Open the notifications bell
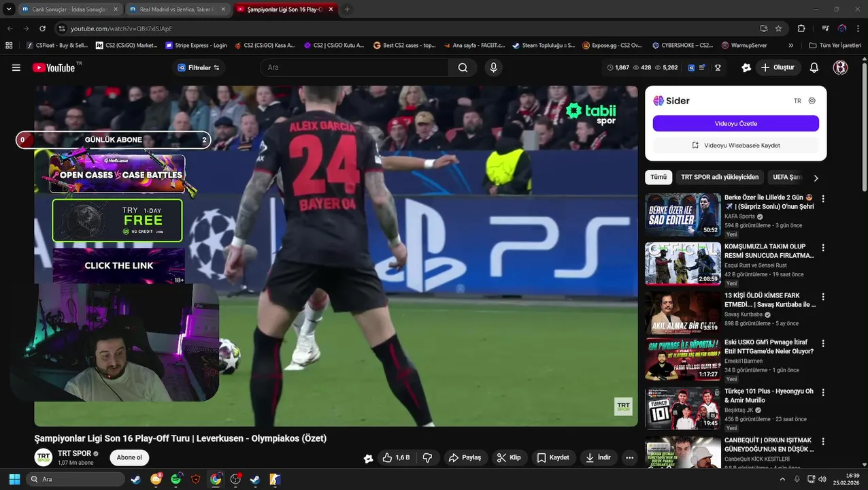Screen dimensions: 868x490 coord(814,67)
